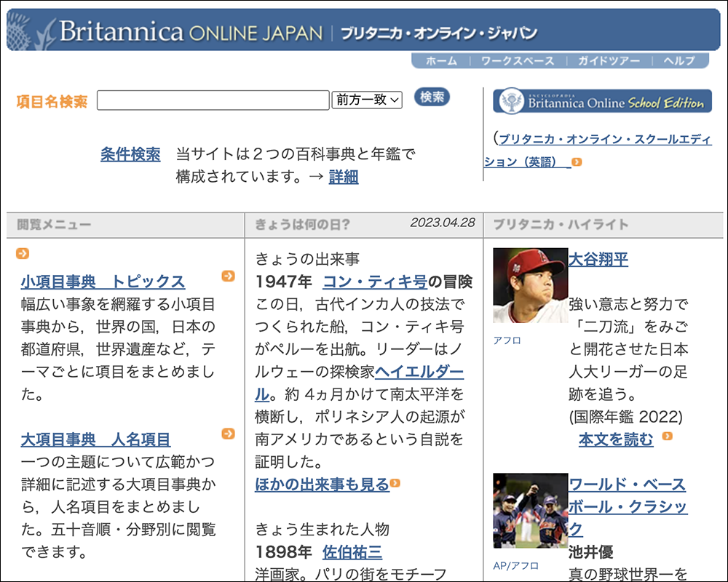This screenshot has height=582, width=728.
Task: Open the 条件検索 advanced search link
Action: tap(130, 154)
